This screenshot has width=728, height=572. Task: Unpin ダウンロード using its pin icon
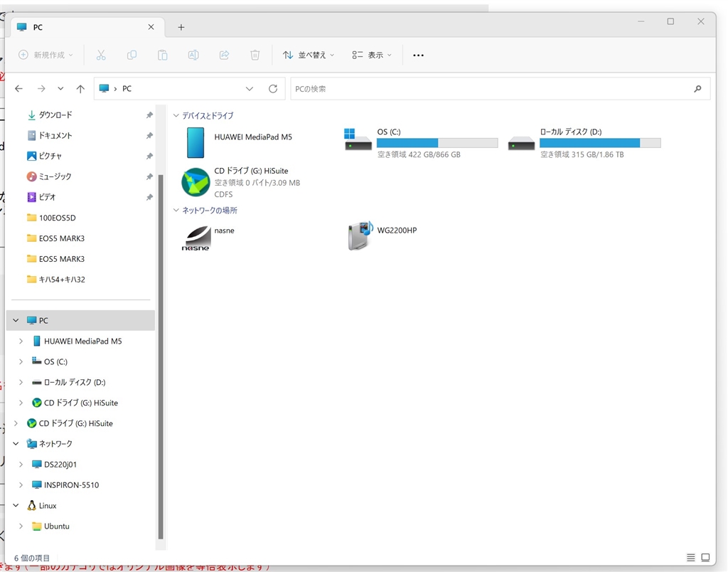pos(149,115)
